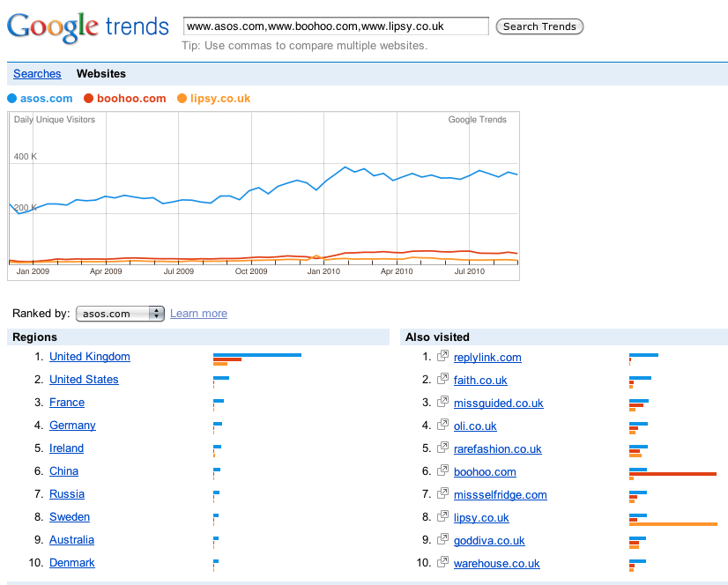Click the blue asos.com legend dot

pos(12,99)
